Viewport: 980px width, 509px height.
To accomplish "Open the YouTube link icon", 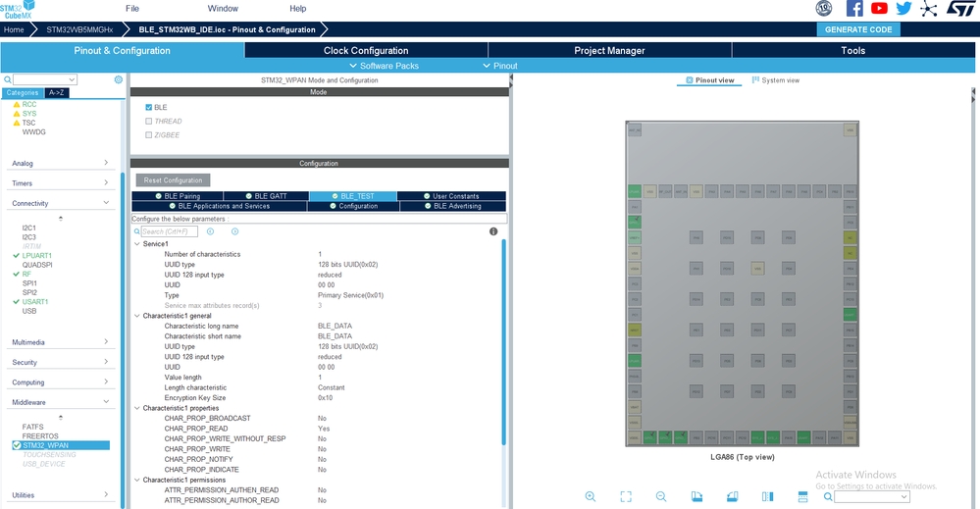I will [879, 9].
